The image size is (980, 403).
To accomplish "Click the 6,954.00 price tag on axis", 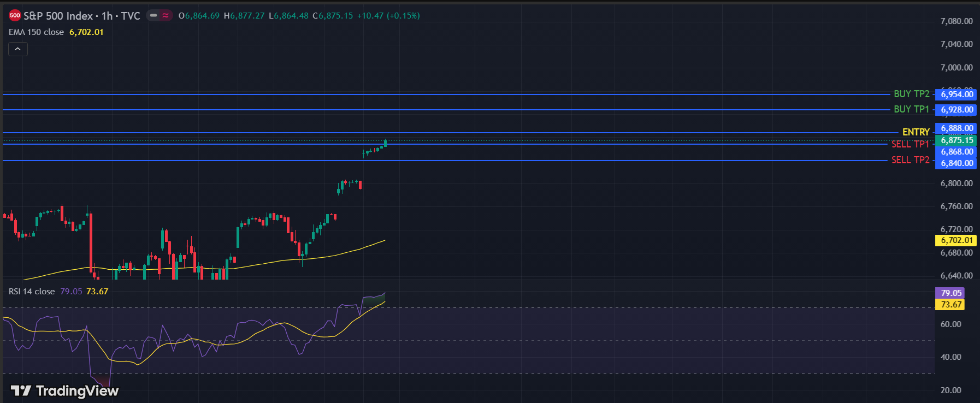I will [x=957, y=94].
